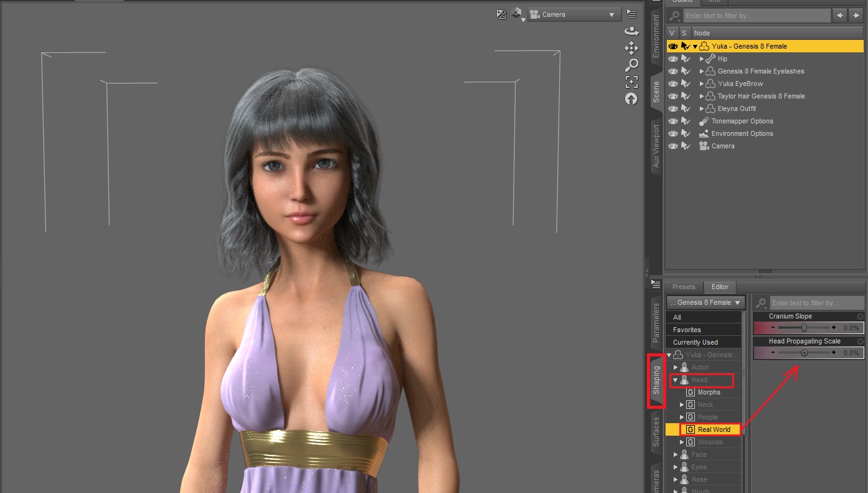The height and width of the screenshot is (493, 868).
Task: Toggle visibility of the Eleyna Outfit
Action: (x=672, y=108)
